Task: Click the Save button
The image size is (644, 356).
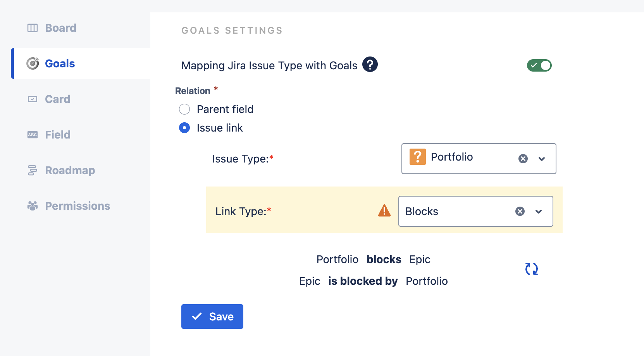Action: (x=212, y=317)
